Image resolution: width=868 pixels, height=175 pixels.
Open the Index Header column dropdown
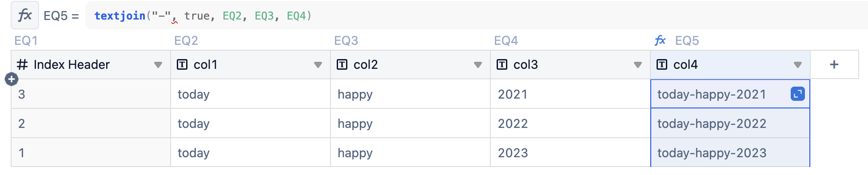tap(158, 65)
